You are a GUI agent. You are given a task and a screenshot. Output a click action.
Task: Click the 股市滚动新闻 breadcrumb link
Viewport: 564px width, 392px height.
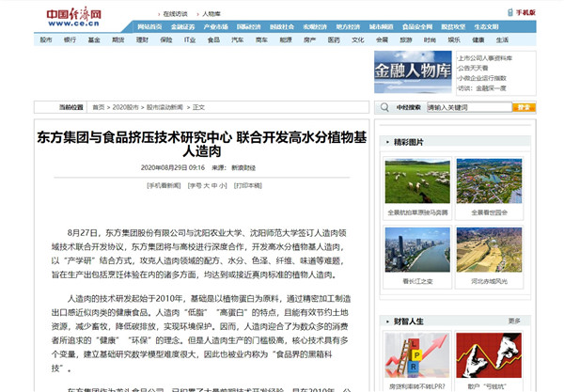coord(164,107)
